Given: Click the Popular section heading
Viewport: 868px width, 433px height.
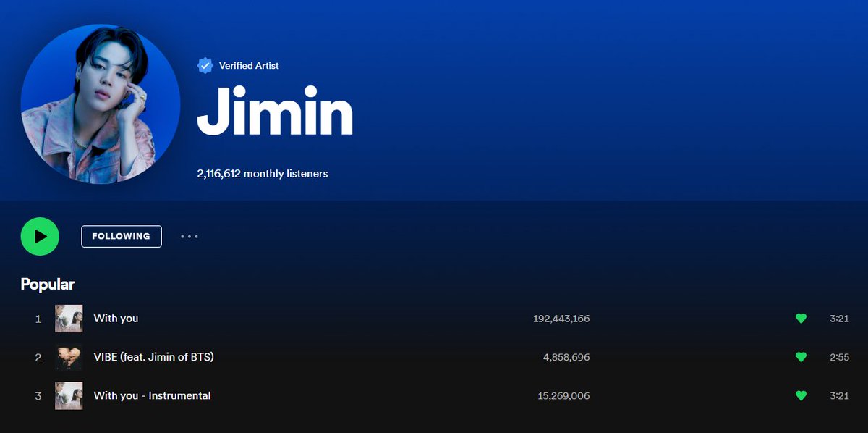Looking at the screenshot, I should [x=48, y=284].
